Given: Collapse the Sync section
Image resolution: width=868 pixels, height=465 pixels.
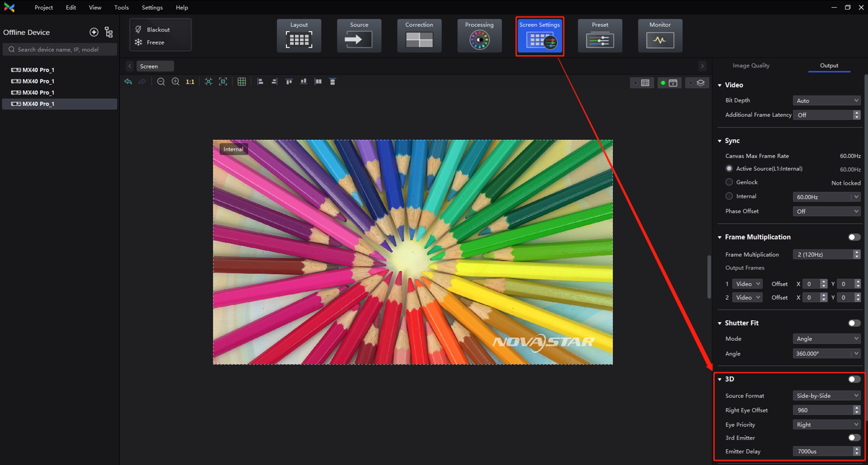Looking at the screenshot, I should (x=720, y=141).
